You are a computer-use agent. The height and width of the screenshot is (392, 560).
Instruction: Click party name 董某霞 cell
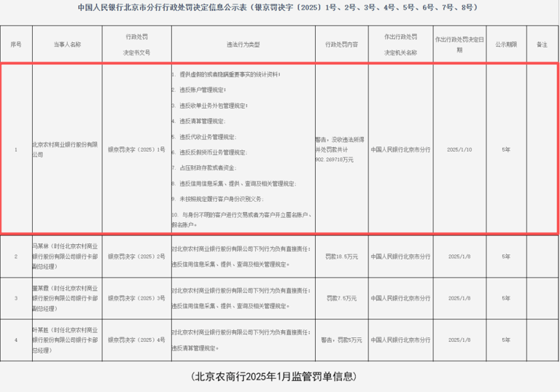click(x=65, y=298)
